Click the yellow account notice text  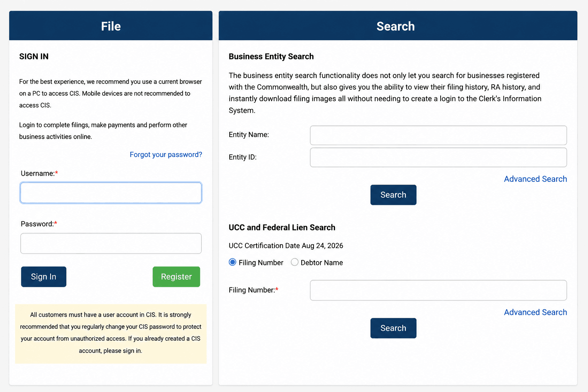(111, 333)
